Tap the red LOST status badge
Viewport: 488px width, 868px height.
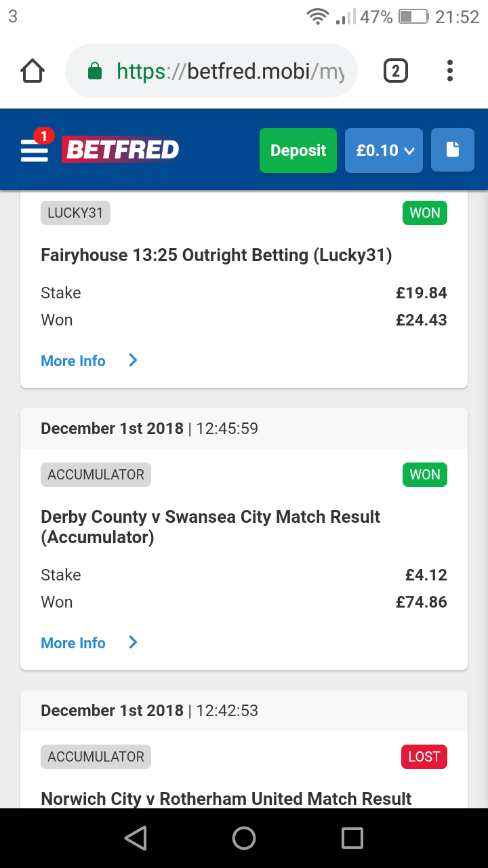(424, 757)
